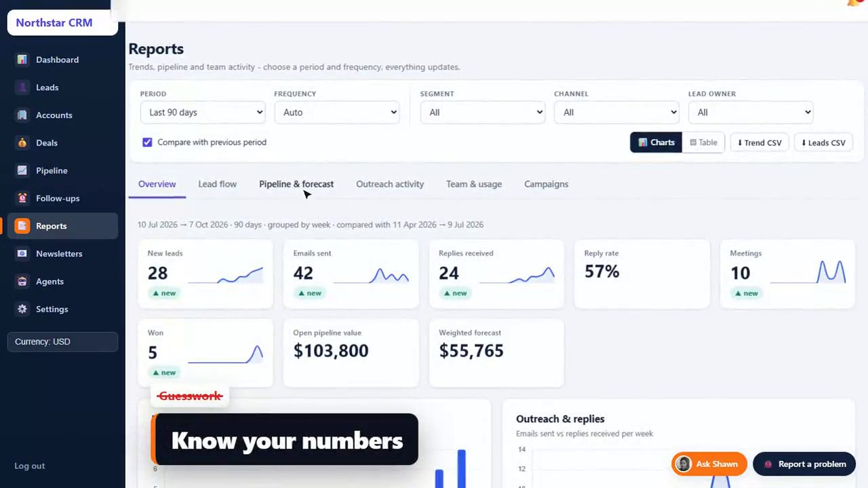Expand the Frequency dropdown
Screen dimensions: 868x488
pos(337,113)
